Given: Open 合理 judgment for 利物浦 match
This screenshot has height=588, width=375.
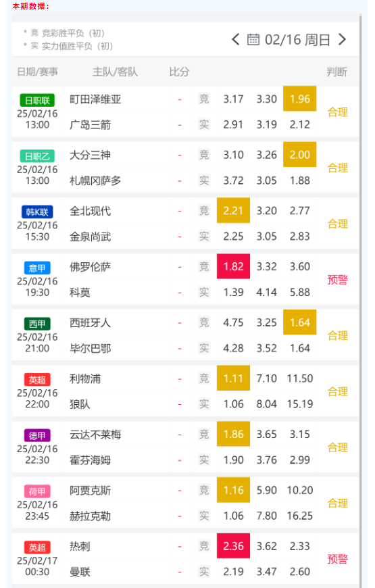Looking at the screenshot, I should pyautogui.click(x=338, y=391).
